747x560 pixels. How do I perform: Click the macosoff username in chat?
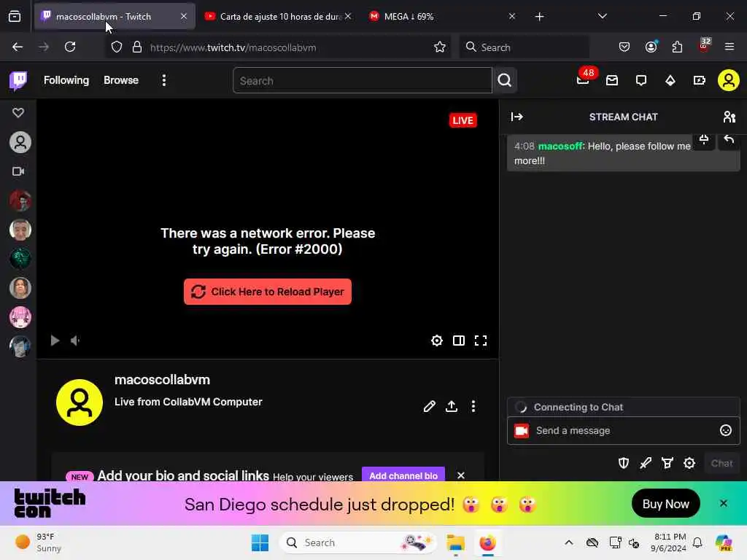(560, 146)
